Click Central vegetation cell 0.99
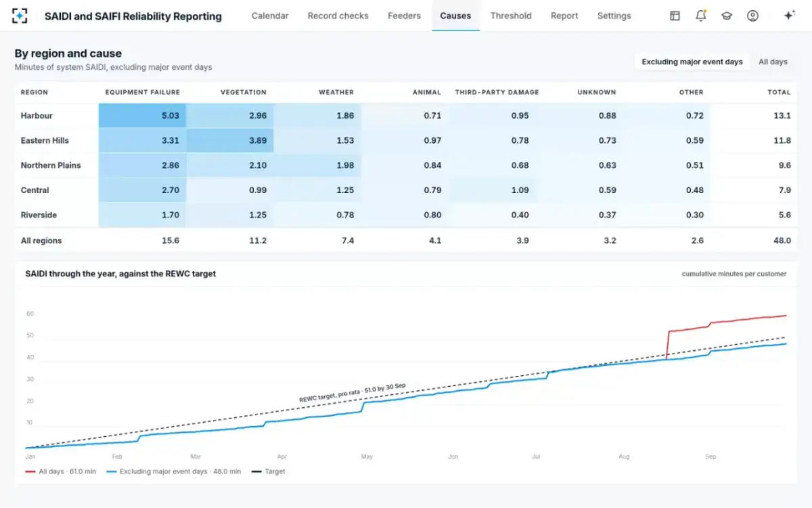Image resolution: width=812 pixels, height=508 pixels. pyautogui.click(x=230, y=190)
